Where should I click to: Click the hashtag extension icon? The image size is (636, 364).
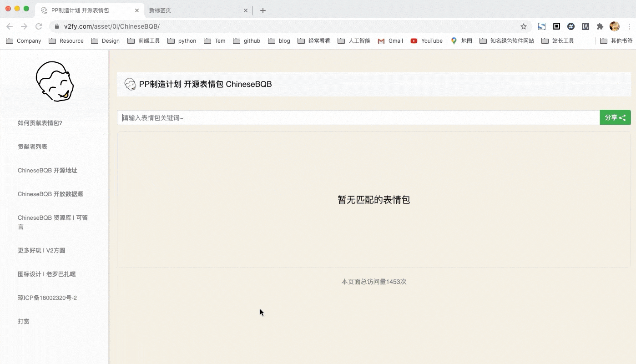[x=571, y=26]
